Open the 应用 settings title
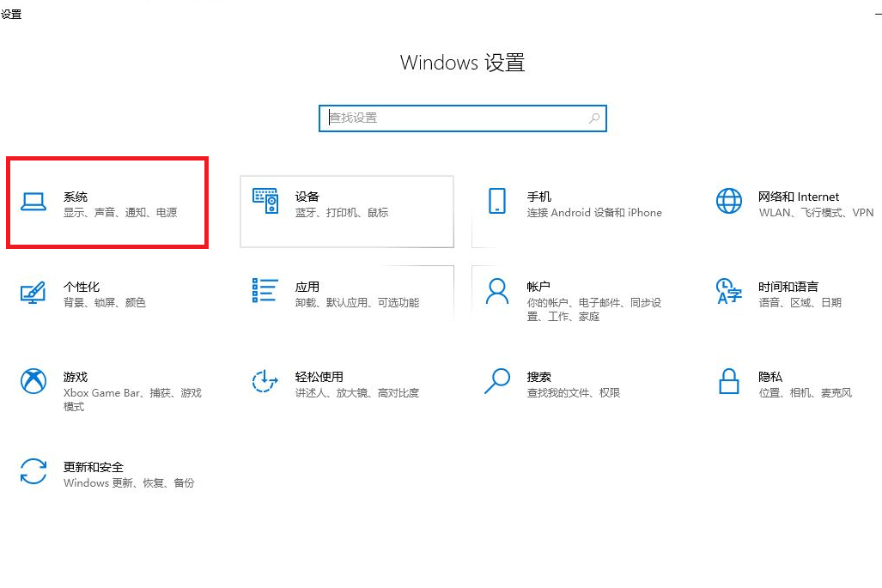The width and height of the screenshot is (882, 588). (307, 287)
